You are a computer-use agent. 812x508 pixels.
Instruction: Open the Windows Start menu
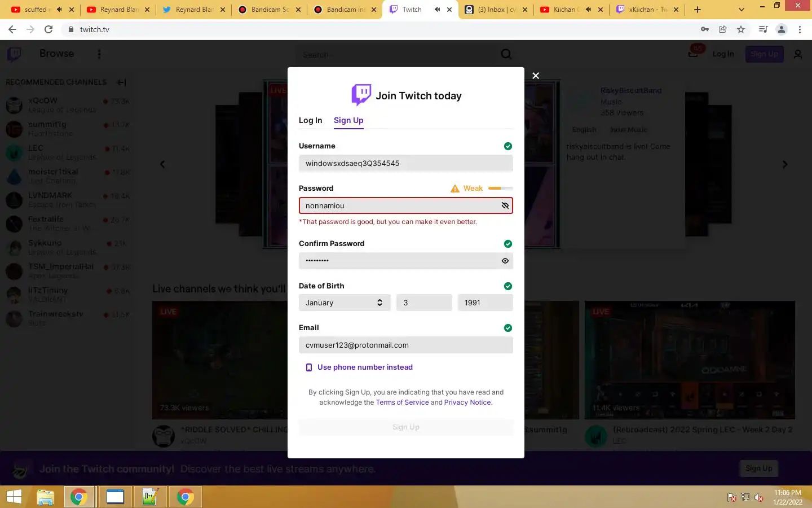[x=14, y=497]
